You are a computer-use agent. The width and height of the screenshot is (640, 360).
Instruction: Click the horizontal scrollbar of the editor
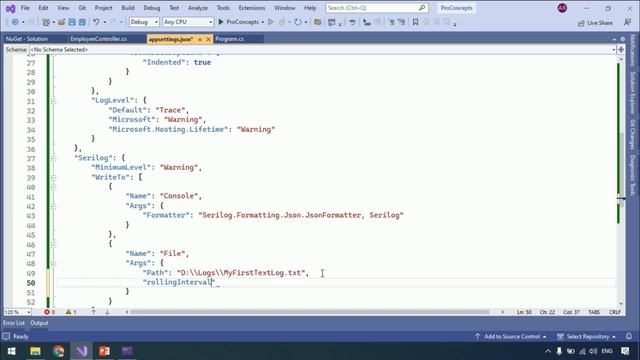(x=309, y=312)
